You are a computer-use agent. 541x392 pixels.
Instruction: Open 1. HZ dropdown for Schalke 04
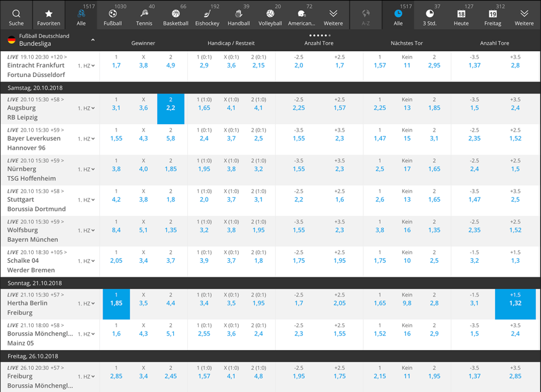(87, 261)
